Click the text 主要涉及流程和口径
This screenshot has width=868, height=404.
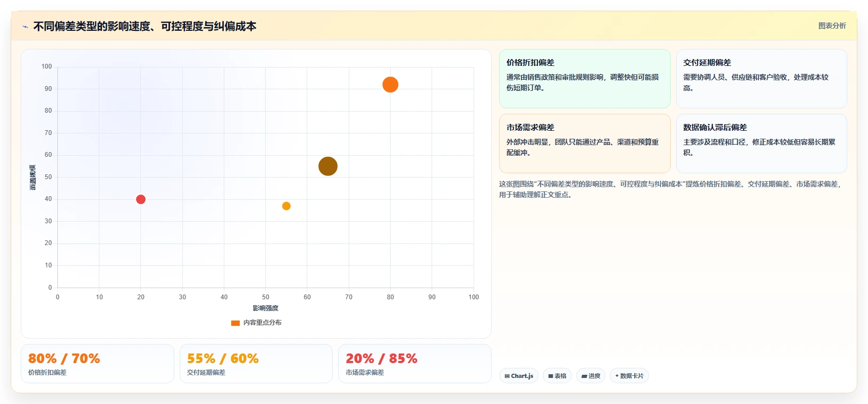tap(714, 142)
